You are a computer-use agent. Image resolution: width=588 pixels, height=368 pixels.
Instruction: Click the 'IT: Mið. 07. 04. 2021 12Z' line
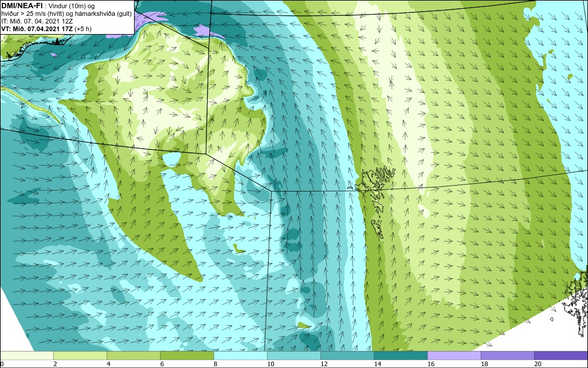[x=36, y=21]
